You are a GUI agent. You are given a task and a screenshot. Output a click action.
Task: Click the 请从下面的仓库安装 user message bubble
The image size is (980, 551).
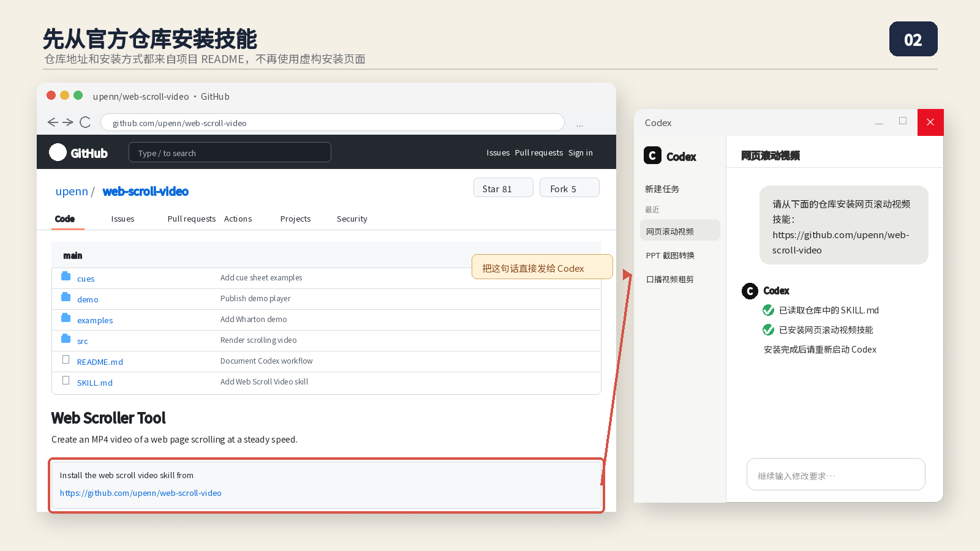(x=844, y=225)
